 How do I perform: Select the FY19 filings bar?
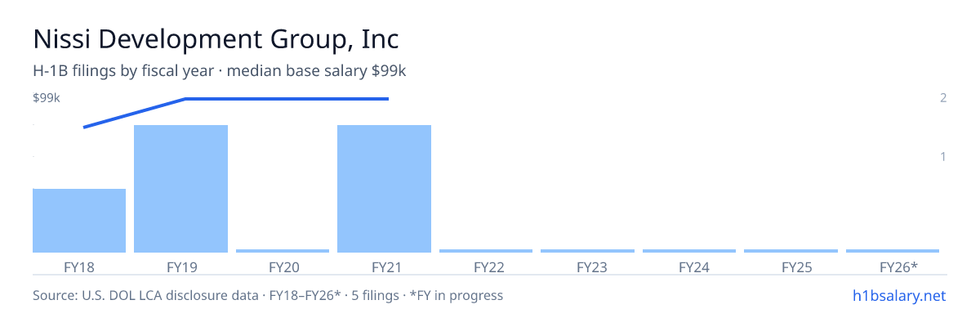[x=180, y=189]
